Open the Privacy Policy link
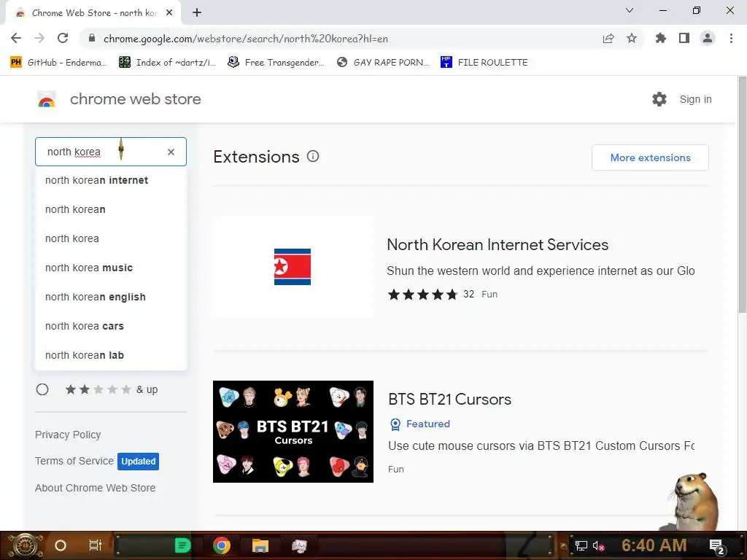Screen dimensions: 747x560 pyautogui.click(x=68, y=435)
